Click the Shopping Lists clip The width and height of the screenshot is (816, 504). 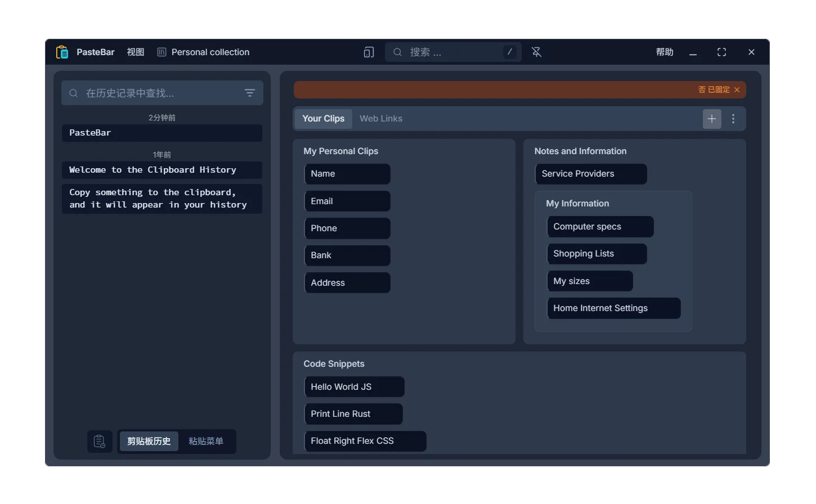coord(597,254)
